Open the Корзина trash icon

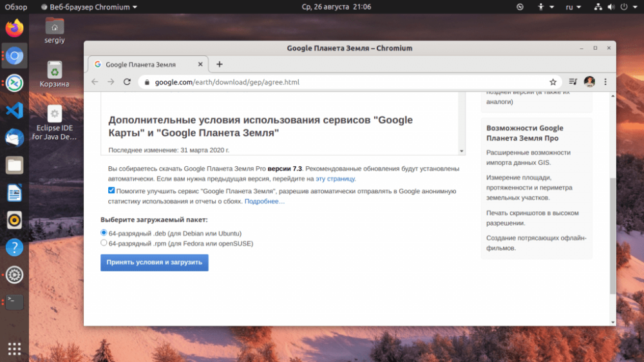click(55, 74)
